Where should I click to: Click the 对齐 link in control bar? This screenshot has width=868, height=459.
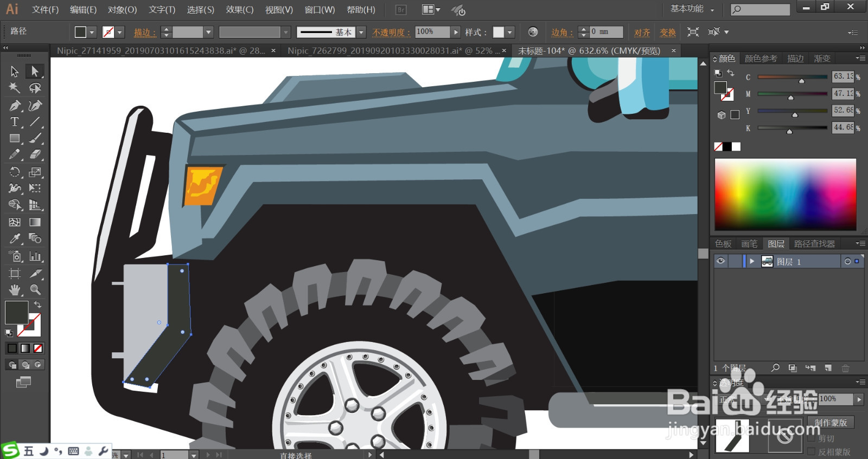642,33
